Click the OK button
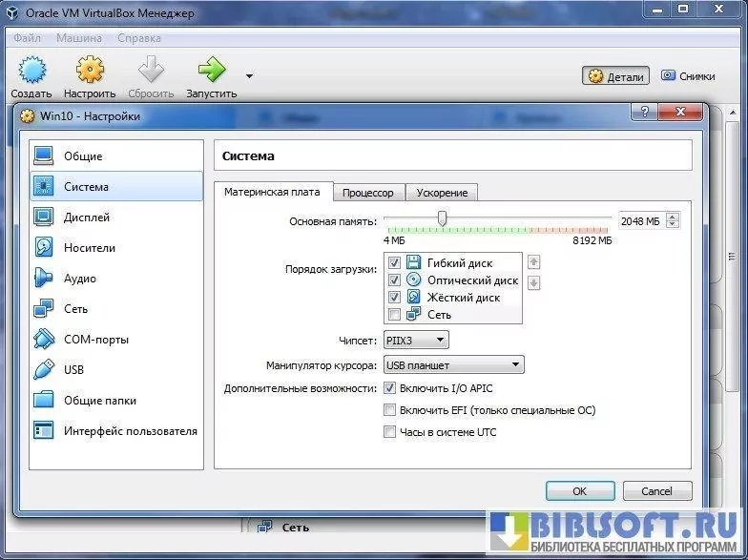This screenshot has width=748, height=560. [579, 491]
